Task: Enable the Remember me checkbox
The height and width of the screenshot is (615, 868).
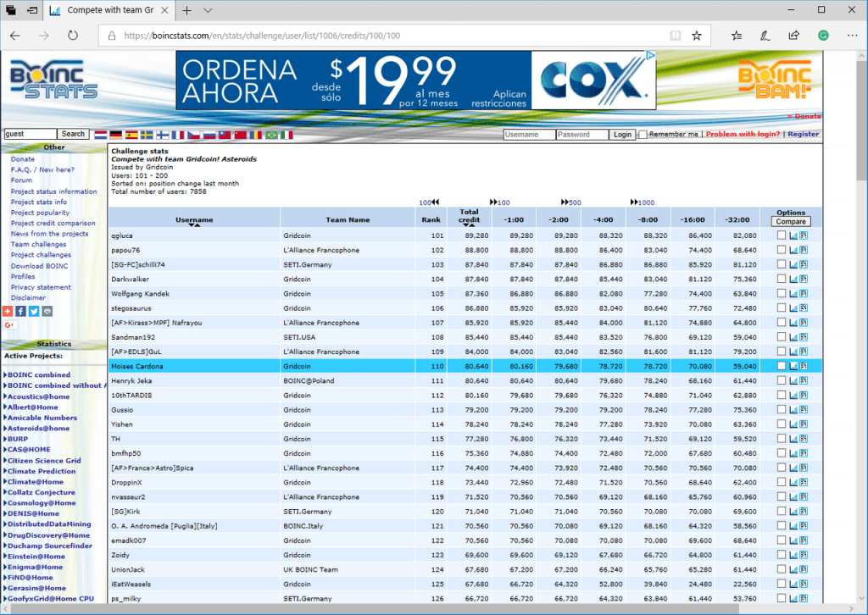Action: coord(643,135)
